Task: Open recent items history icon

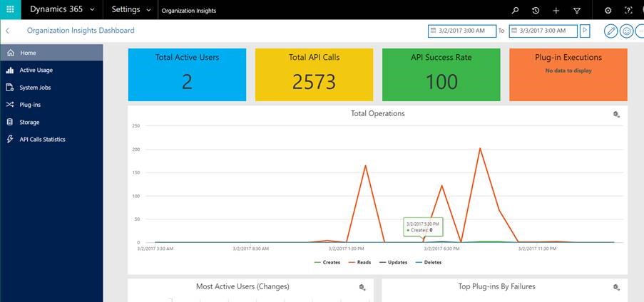Action: [x=536, y=11]
